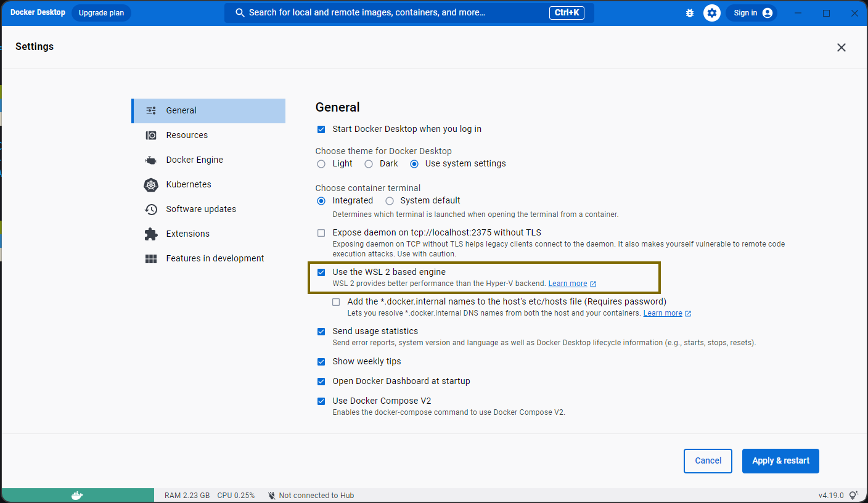The height and width of the screenshot is (503, 868).
Task: Choose the Integrated container terminal
Action: click(321, 201)
